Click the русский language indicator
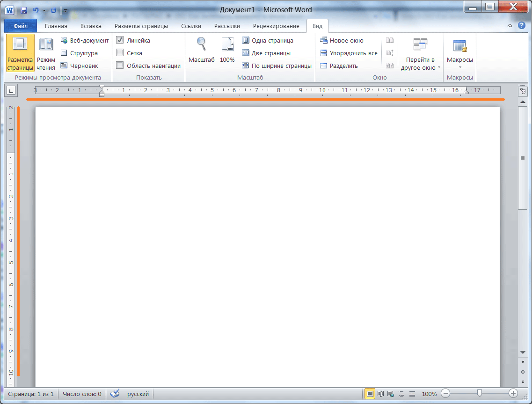This screenshot has width=532, height=404. [x=138, y=394]
